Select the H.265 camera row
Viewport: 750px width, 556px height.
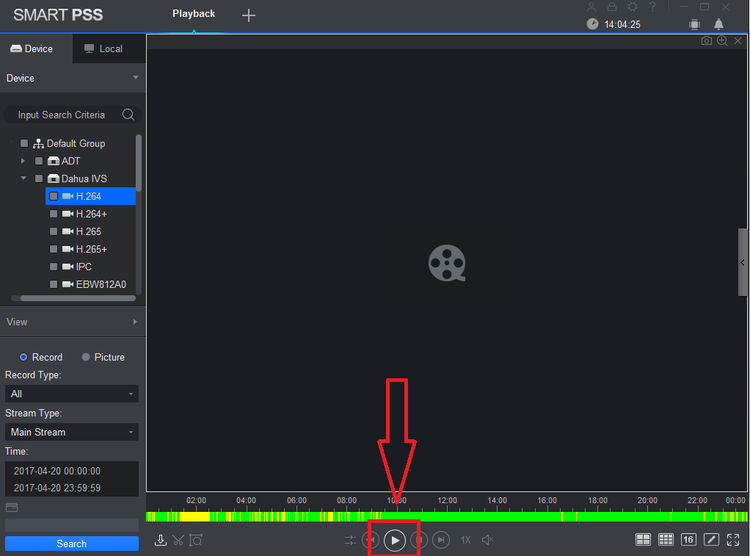click(91, 232)
